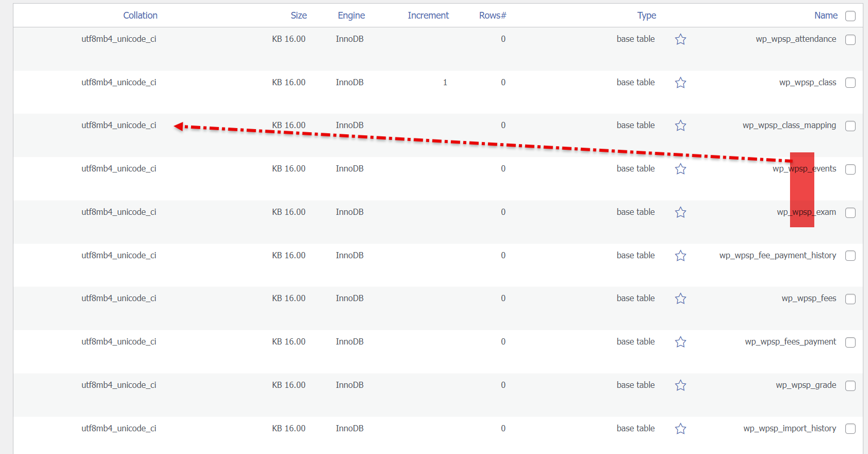868x454 pixels.
Task: Click favorite star for wp_wpsp_class_mapping
Action: pos(681,126)
